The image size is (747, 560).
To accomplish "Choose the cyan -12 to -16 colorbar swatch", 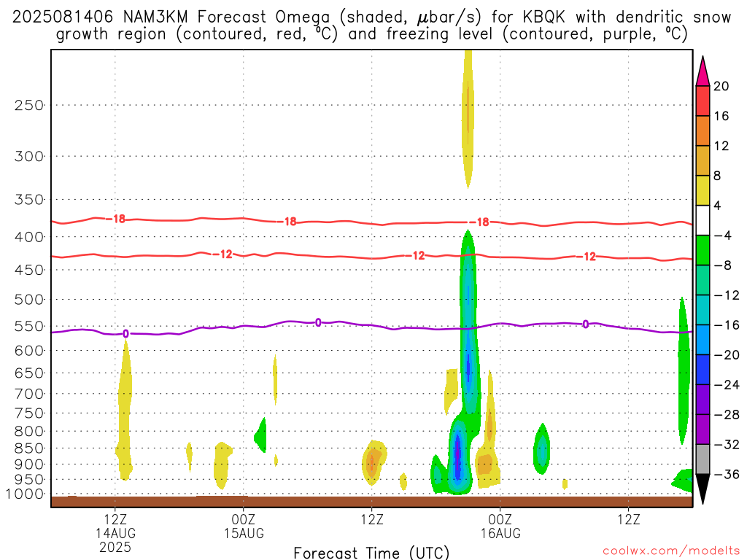I will coord(703,310).
